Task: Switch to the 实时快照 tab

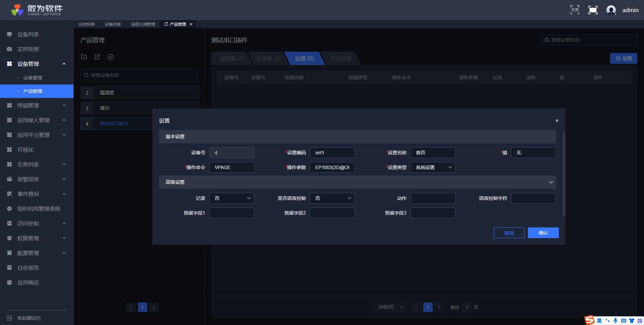Action: [87, 24]
